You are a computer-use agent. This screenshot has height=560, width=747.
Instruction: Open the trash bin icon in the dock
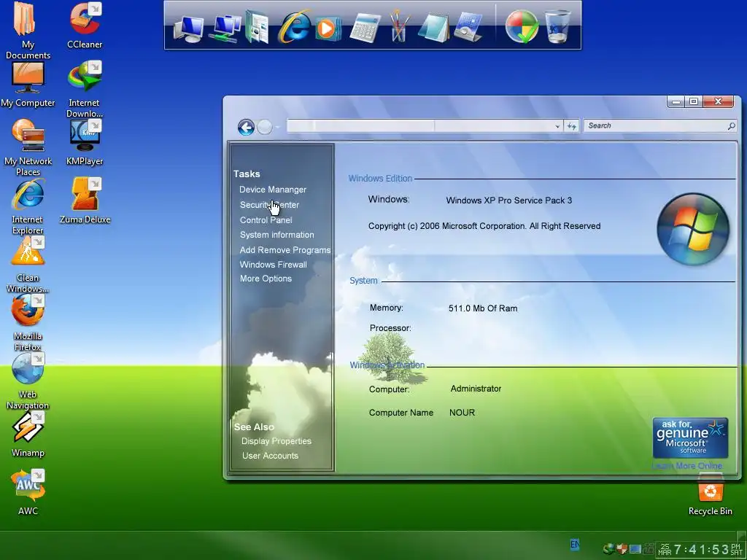557,27
